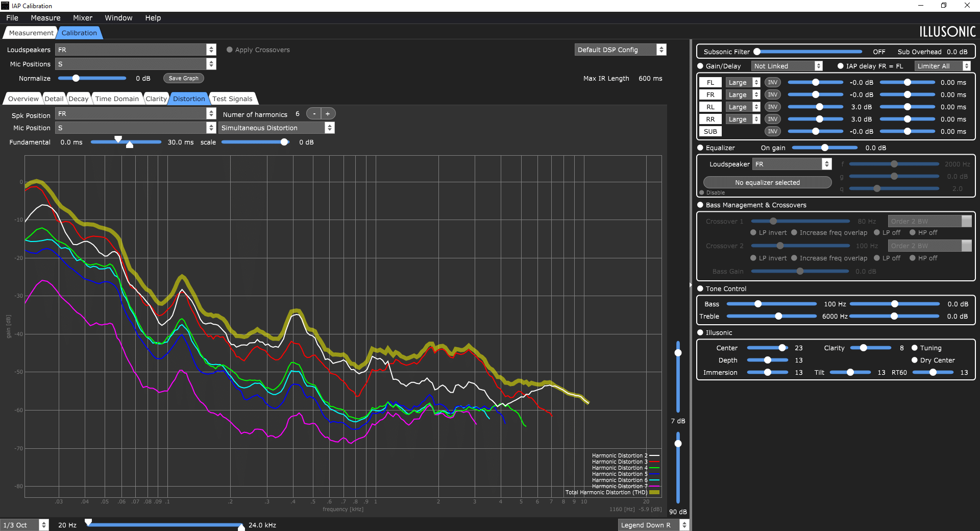Open the Legend Down R dropdown
The image size is (980, 531).
[653, 525]
